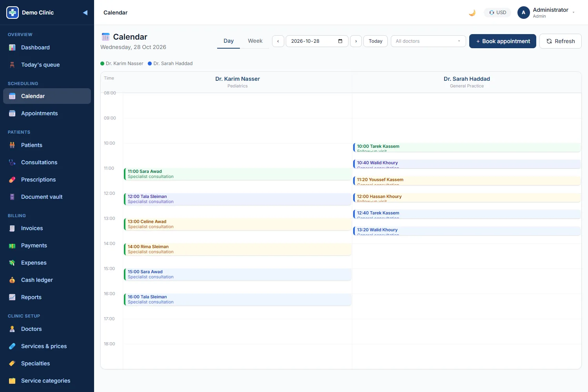The image size is (588, 392).
Task: Click the Doctors sidebar icon
Action: coord(12,329)
